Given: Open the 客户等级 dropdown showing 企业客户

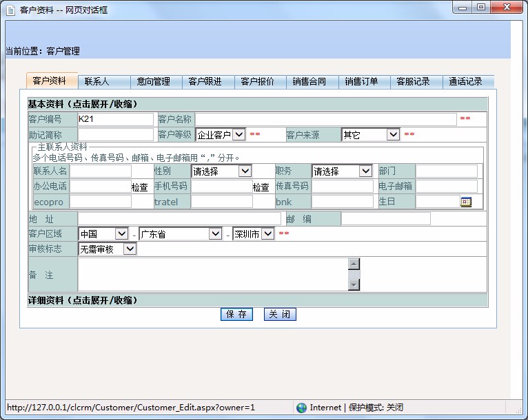Looking at the screenshot, I should [221, 135].
